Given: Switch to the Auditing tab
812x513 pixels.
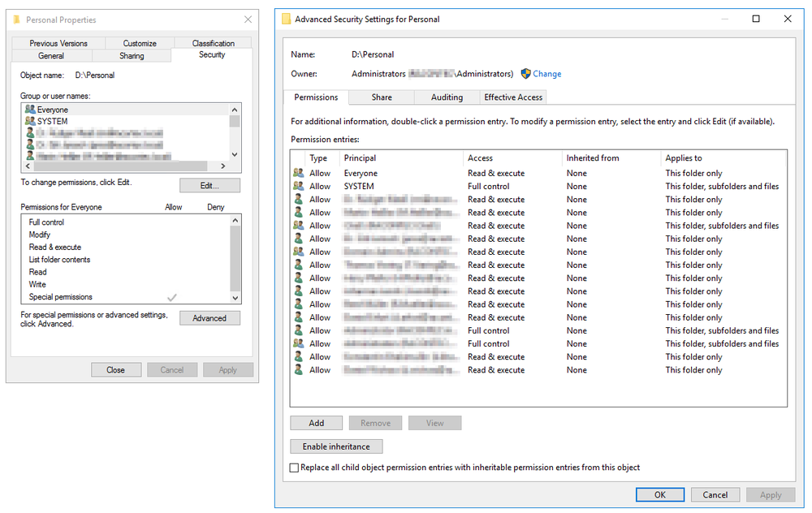Looking at the screenshot, I should click(447, 97).
